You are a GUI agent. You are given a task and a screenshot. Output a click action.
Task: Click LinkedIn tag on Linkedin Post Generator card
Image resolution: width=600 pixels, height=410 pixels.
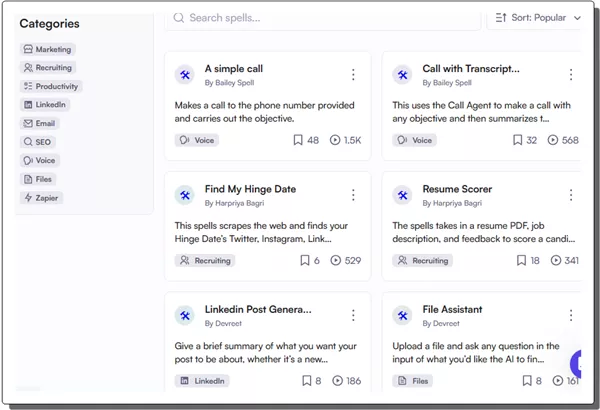(202, 381)
